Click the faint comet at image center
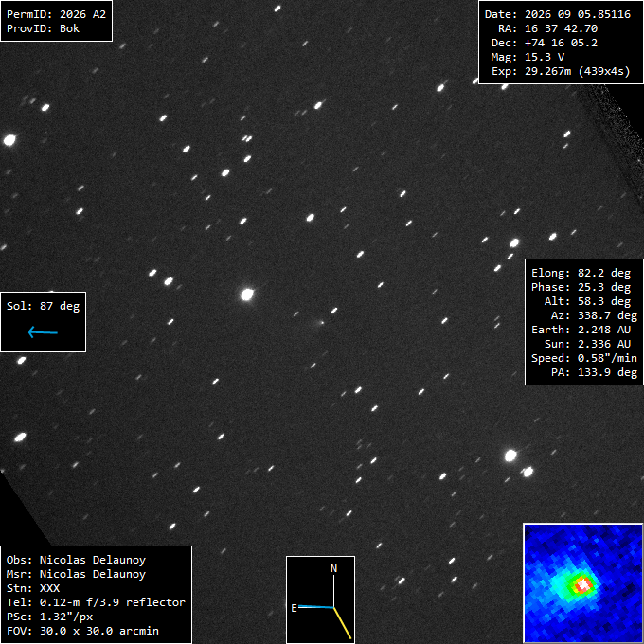 click(321, 323)
